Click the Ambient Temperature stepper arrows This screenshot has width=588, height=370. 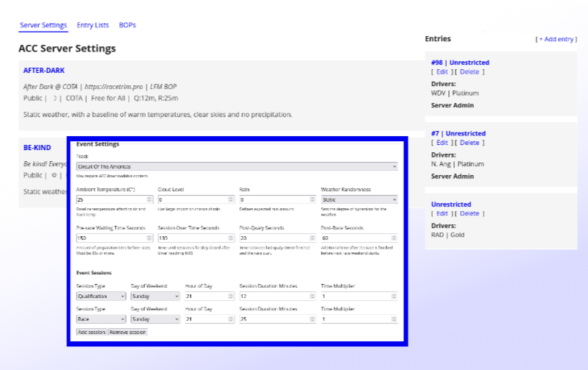(150, 199)
